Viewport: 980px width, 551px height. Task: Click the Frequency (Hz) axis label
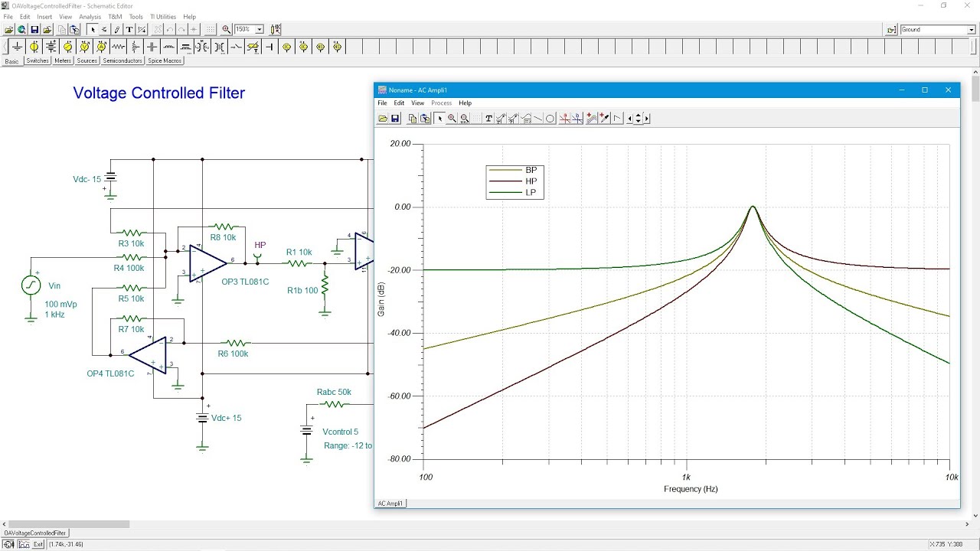point(691,489)
